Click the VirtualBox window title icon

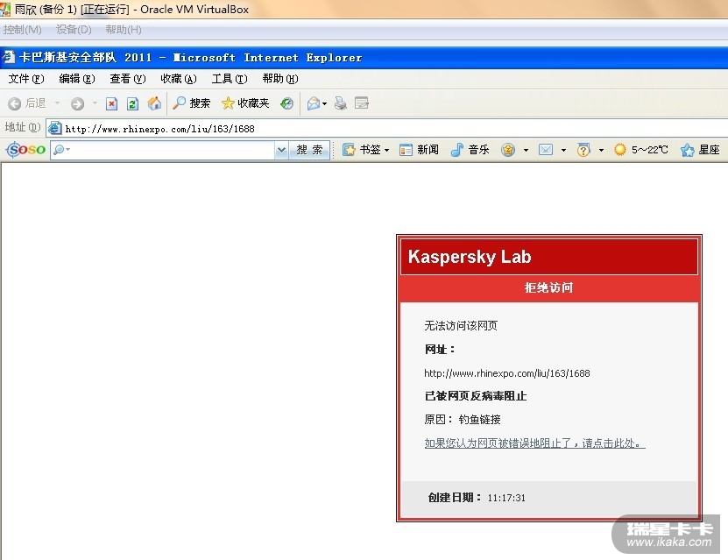(x=5, y=9)
